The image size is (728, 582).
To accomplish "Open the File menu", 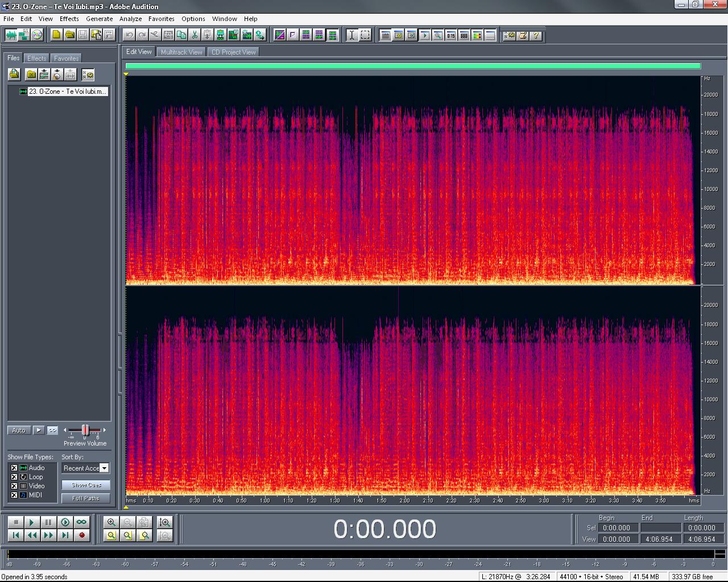I will [x=9, y=19].
